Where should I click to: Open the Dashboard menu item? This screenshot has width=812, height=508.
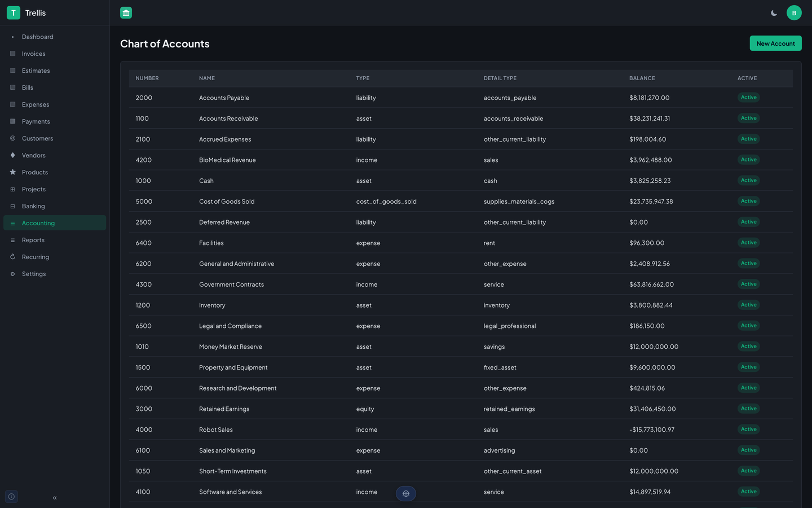click(x=55, y=37)
